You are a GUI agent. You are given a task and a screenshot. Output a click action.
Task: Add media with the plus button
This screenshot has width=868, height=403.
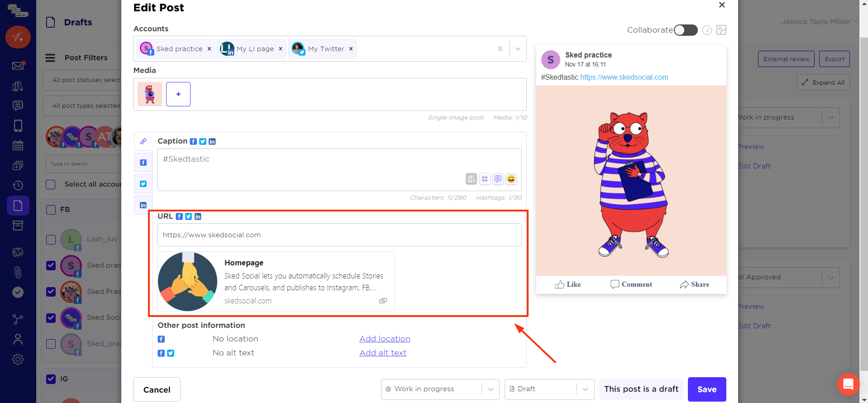(178, 94)
